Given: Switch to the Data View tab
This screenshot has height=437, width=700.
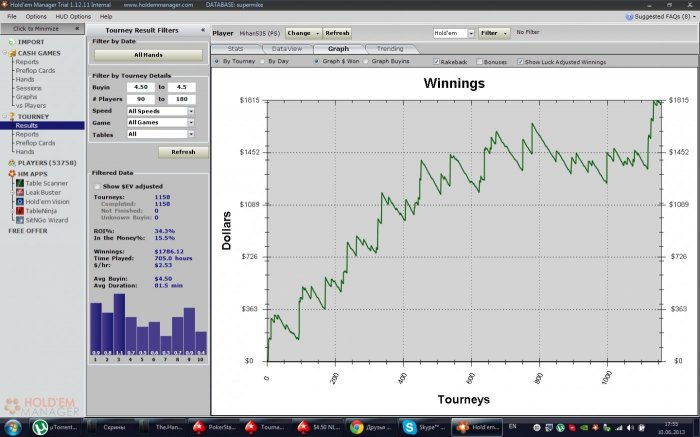Looking at the screenshot, I should (287, 49).
